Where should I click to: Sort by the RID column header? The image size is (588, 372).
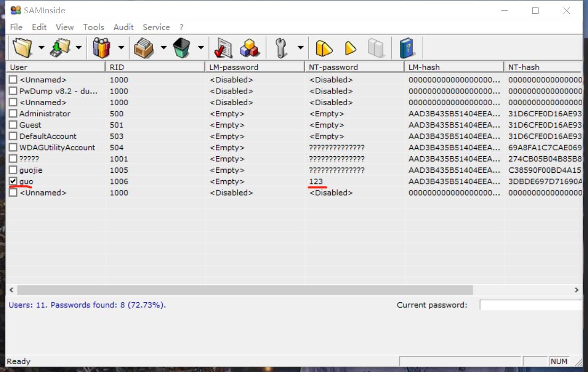pos(155,67)
